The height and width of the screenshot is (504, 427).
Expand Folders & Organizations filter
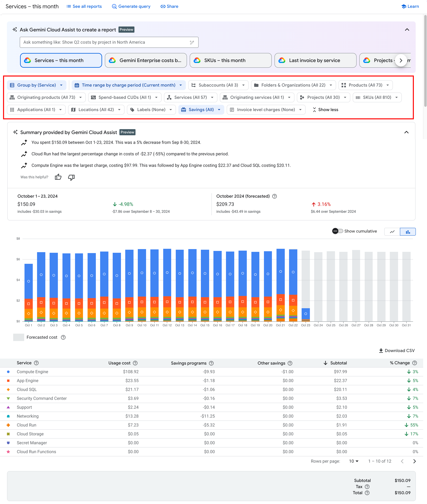[x=293, y=85]
